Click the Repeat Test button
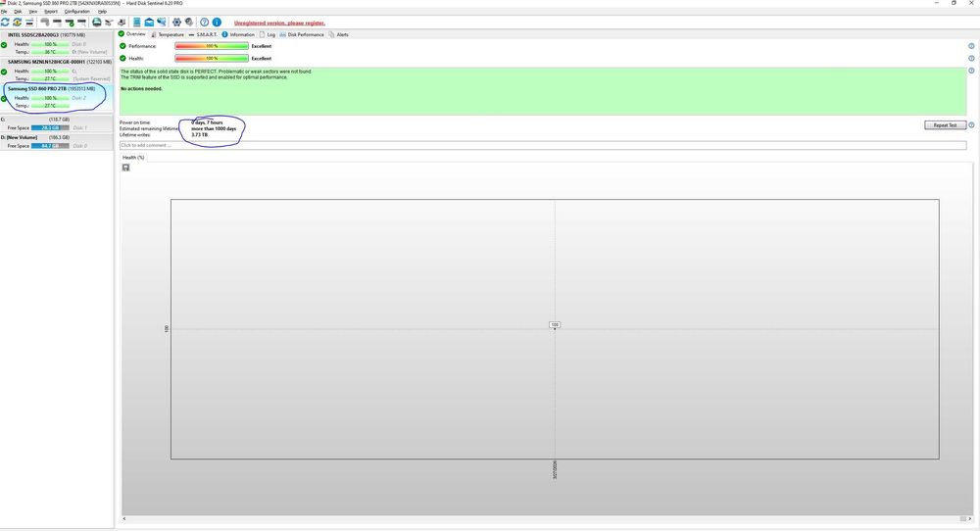This screenshot has width=980, height=531. coord(945,125)
